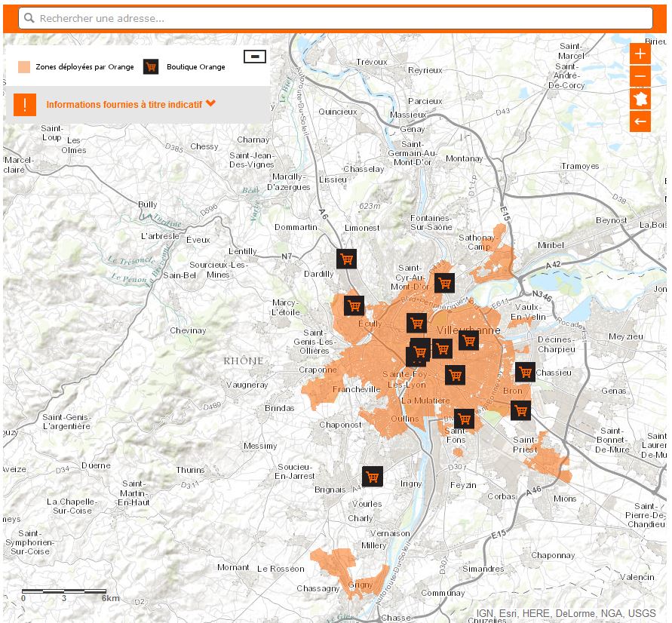Click the zones déployées legend color swatch
This screenshot has height=623, width=672.
[x=24, y=67]
